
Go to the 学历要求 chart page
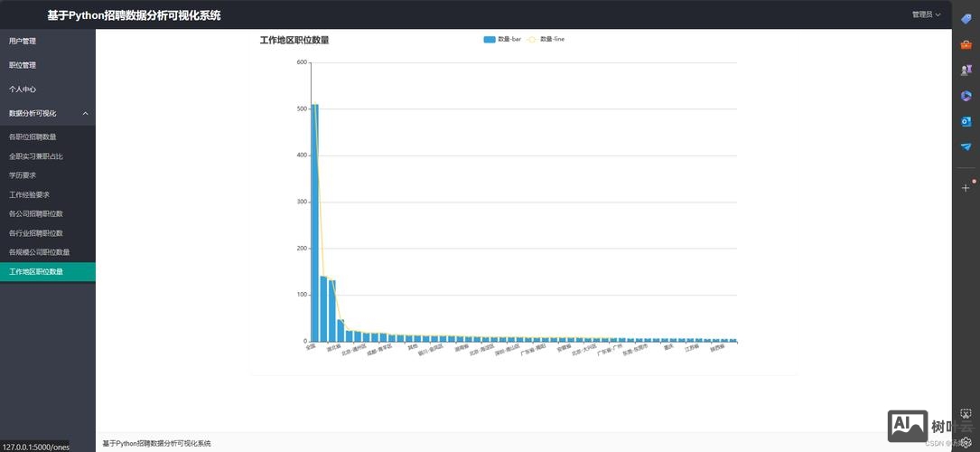click(x=23, y=175)
